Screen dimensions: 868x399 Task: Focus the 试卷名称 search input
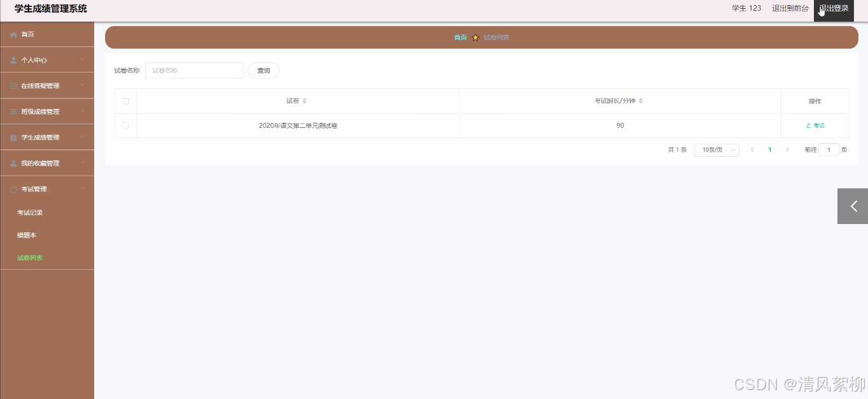pos(194,71)
